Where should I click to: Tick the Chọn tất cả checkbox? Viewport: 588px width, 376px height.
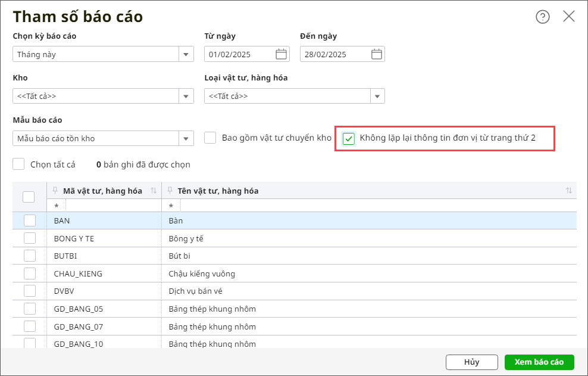tap(19, 164)
